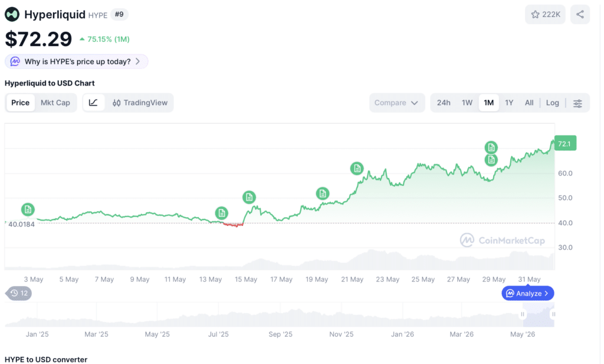Open the lower news marker near 29 May
This screenshot has width=604, height=364.
[491, 160]
